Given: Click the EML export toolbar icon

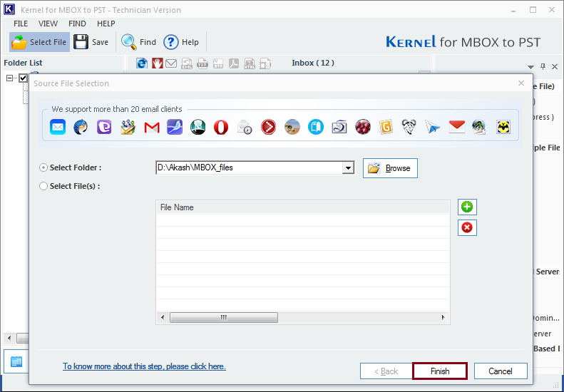Looking at the screenshot, I should tap(187, 63).
